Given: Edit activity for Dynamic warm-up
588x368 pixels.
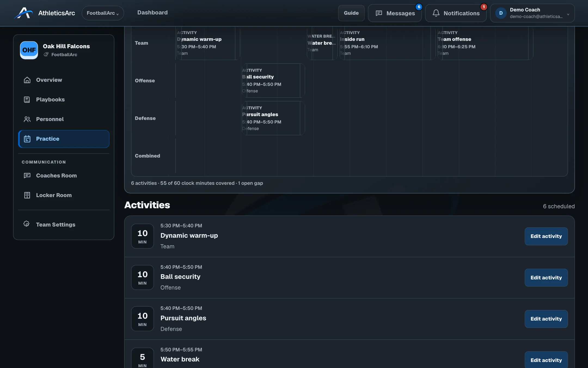Looking at the screenshot, I should [546, 236].
